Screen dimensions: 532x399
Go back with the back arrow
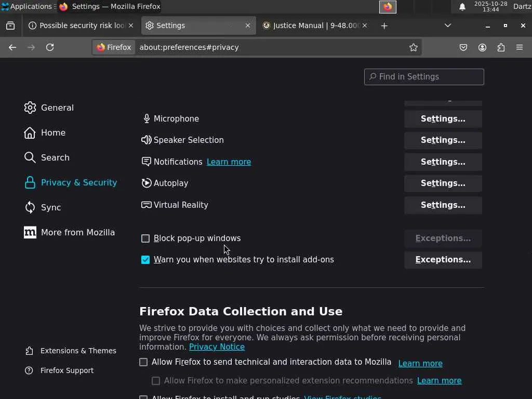(x=12, y=47)
